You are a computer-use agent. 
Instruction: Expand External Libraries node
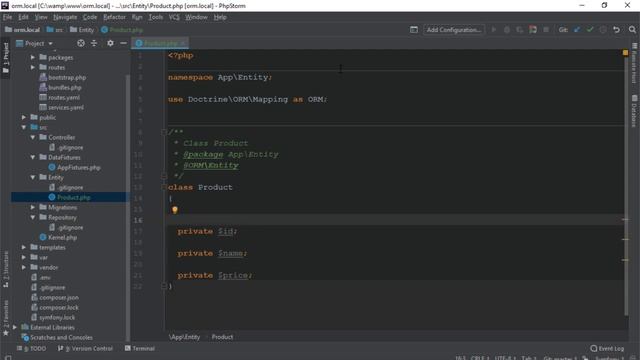[15, 327]
